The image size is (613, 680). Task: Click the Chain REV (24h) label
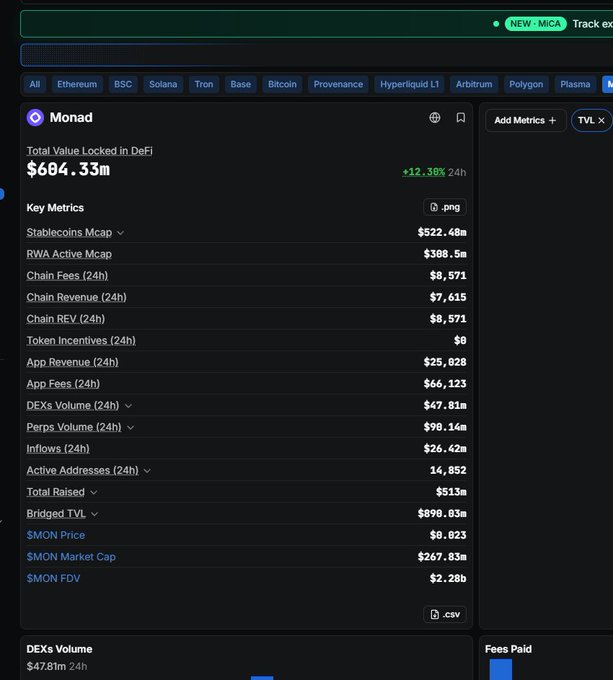(x=65, y=319)
